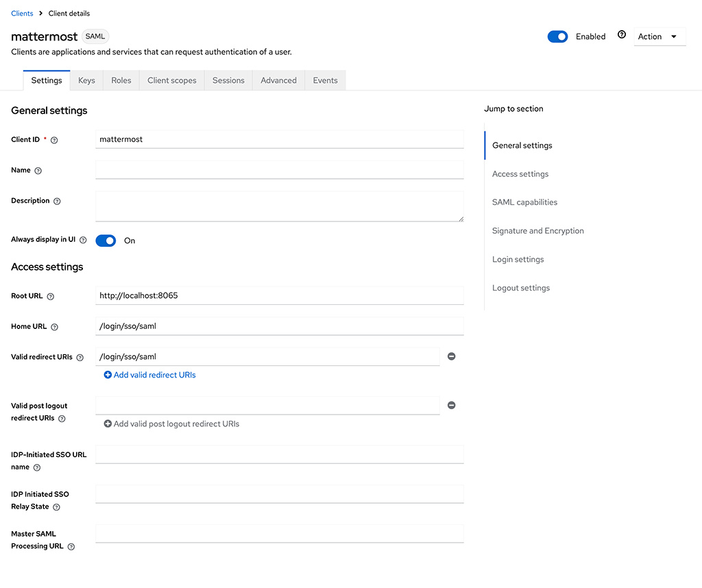Remove the empty post logout redirect URI entry
702x588 pixels.
(451, 405)
